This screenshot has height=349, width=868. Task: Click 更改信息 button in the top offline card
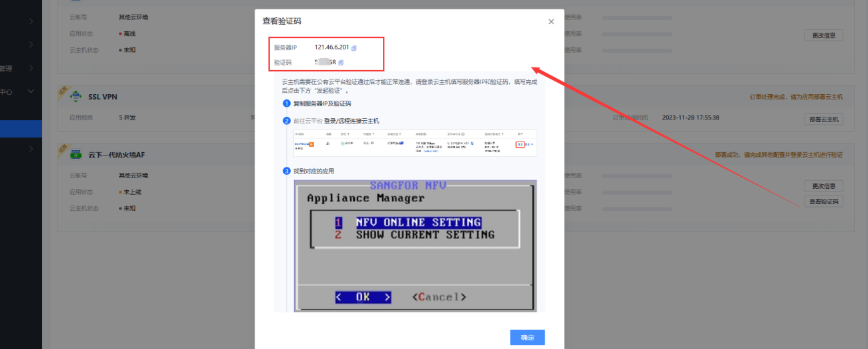coord(824,35)
